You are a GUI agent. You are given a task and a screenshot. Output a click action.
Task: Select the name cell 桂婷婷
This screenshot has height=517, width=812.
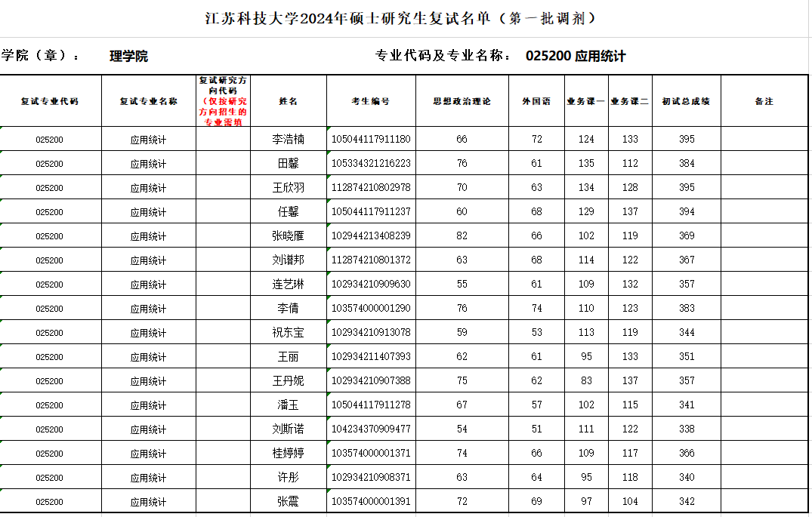289,454
